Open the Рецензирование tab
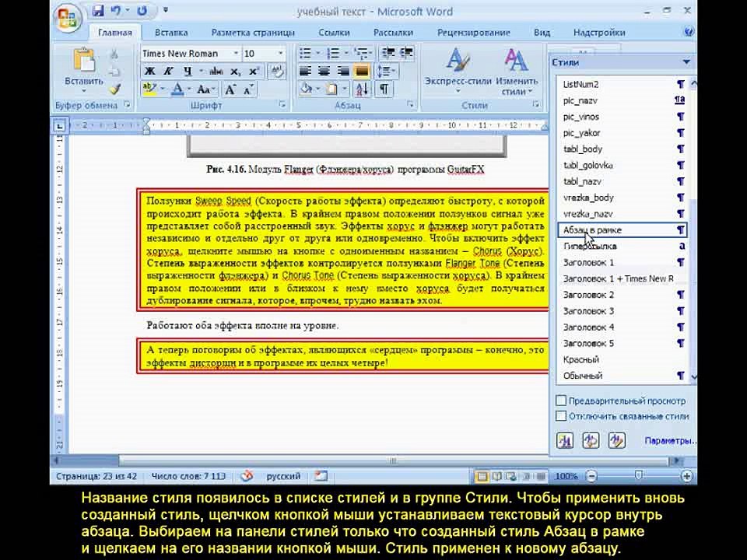The height and width of the screenshot is (560, 747). [474, 33]
